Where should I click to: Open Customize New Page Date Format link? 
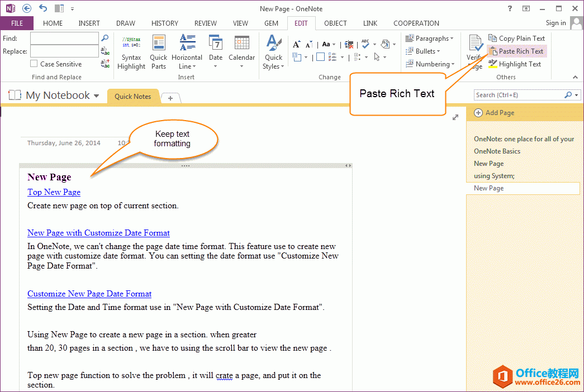[x=89, y=294]
